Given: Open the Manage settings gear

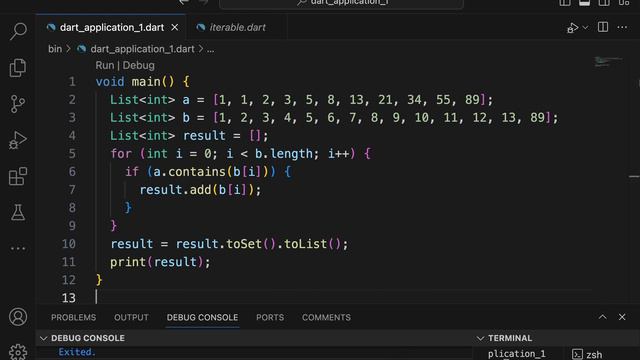Looking at the screenshot, I should pos(18,351).
